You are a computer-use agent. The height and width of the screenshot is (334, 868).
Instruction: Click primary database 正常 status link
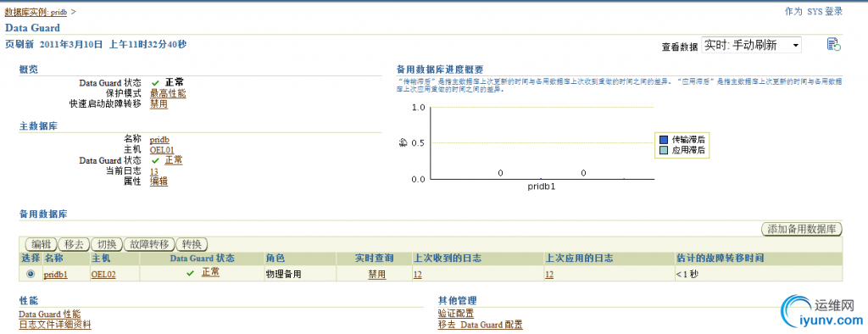[x=174, y=160]
